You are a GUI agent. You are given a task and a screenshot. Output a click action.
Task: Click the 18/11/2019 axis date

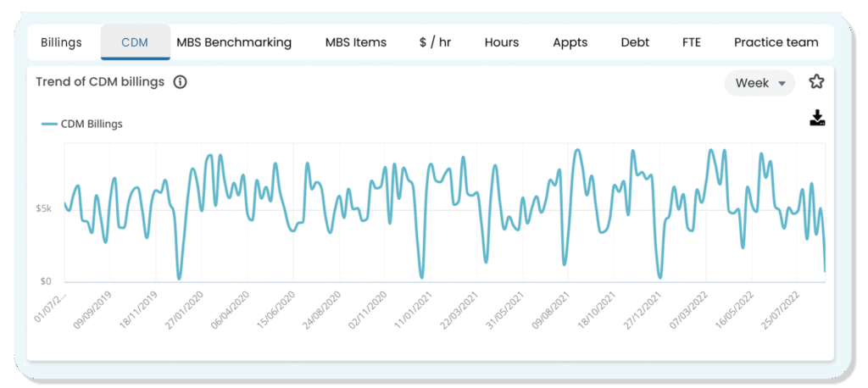(139, 309)
